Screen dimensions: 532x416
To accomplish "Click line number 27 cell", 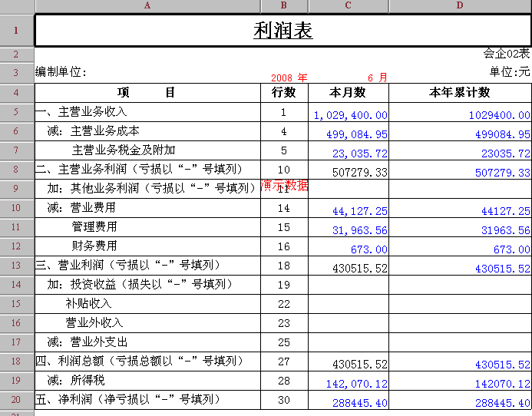I will (x=284, y=362).
